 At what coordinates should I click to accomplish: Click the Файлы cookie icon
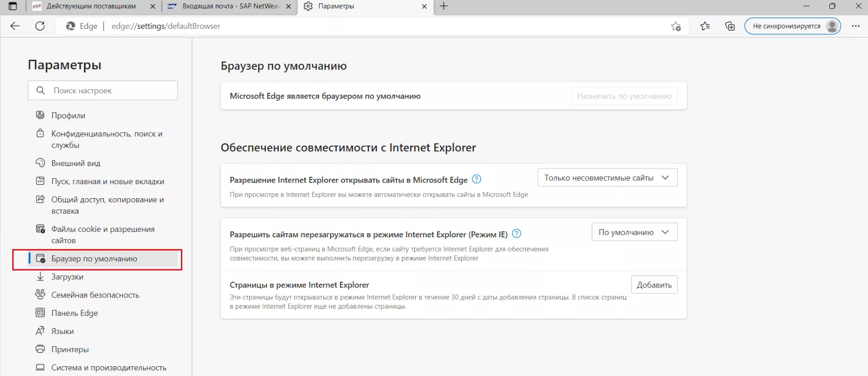(x=40, y=229)
